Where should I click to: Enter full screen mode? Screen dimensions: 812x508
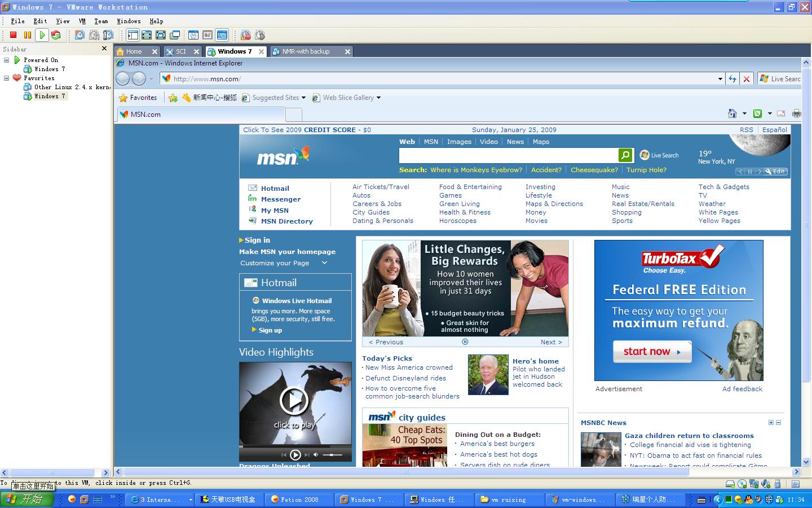point(161,35)
